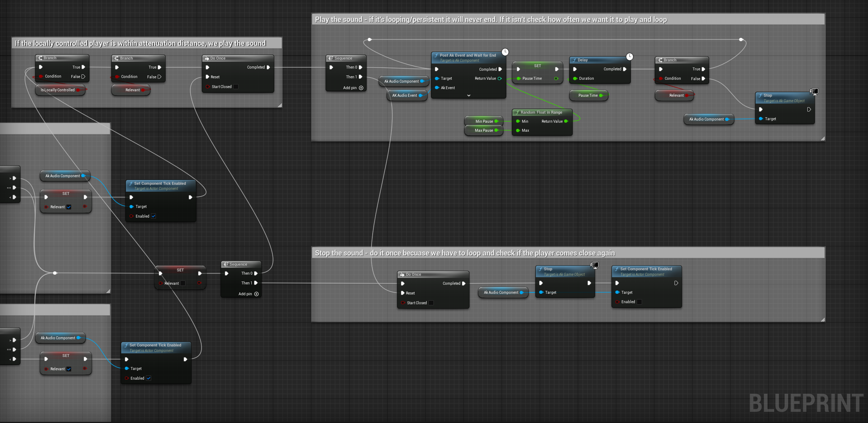Click Add pin plus icon on lower Sequence node
This screenshot has width=868, height=423.
(x=257, y=294)
